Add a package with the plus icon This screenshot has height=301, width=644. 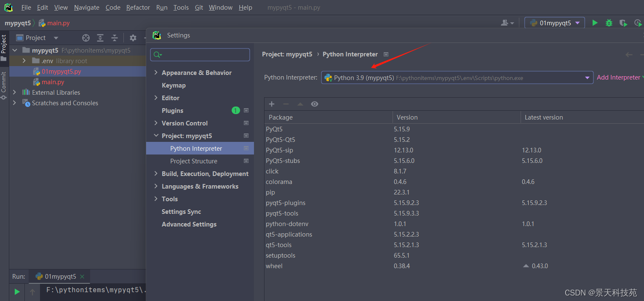[272, 104]
